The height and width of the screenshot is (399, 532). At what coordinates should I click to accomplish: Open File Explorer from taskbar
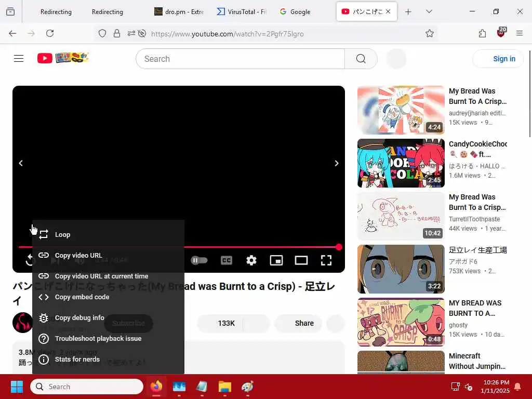click(224, 387)
